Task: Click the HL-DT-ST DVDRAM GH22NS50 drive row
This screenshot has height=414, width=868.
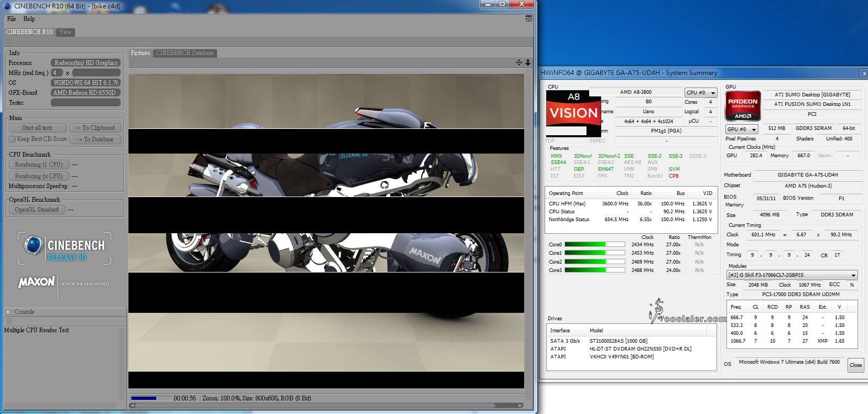Action: click(631, 348)
